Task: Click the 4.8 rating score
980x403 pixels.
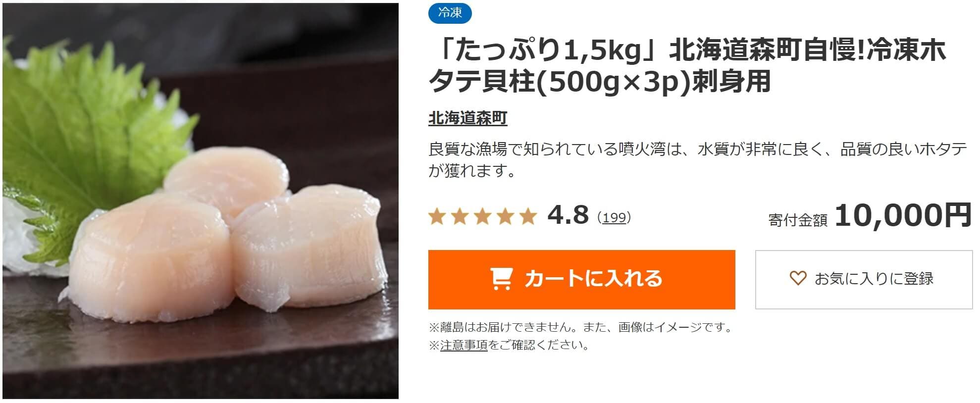Action: (x=568, y=215)
